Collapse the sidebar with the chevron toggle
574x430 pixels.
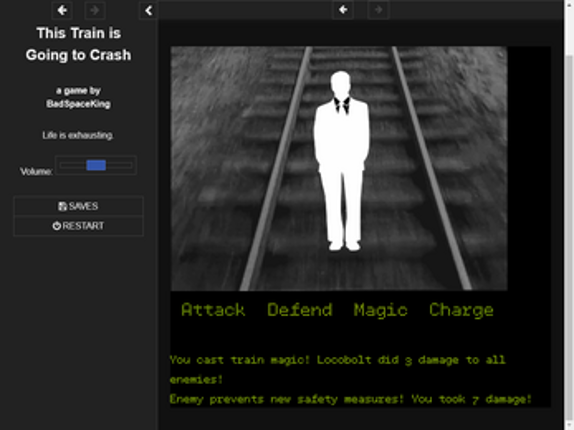(149, 11)
